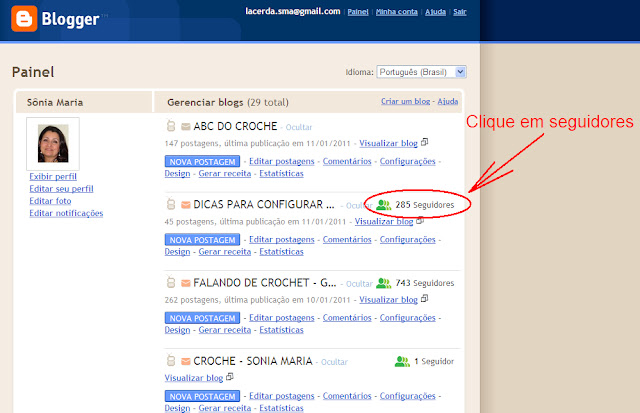
Task: Open Comentários for ABC DO CROCHE
Action: [347, 161]
